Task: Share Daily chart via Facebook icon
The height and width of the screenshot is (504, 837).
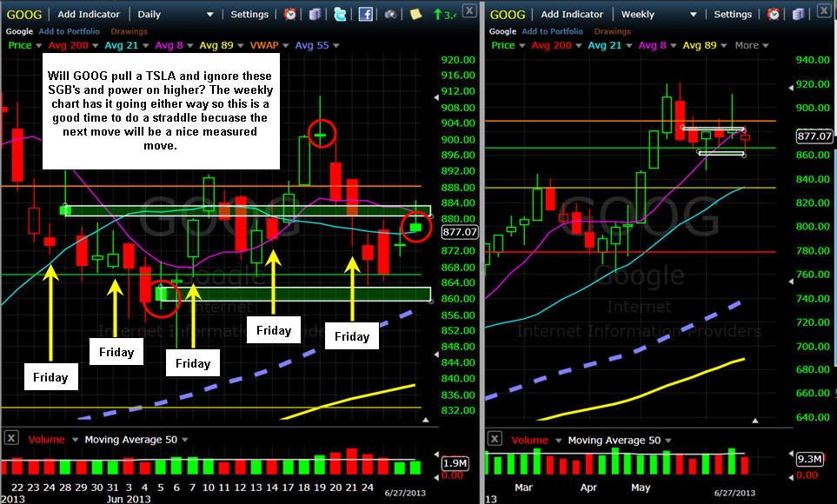Action: point(365,15)
